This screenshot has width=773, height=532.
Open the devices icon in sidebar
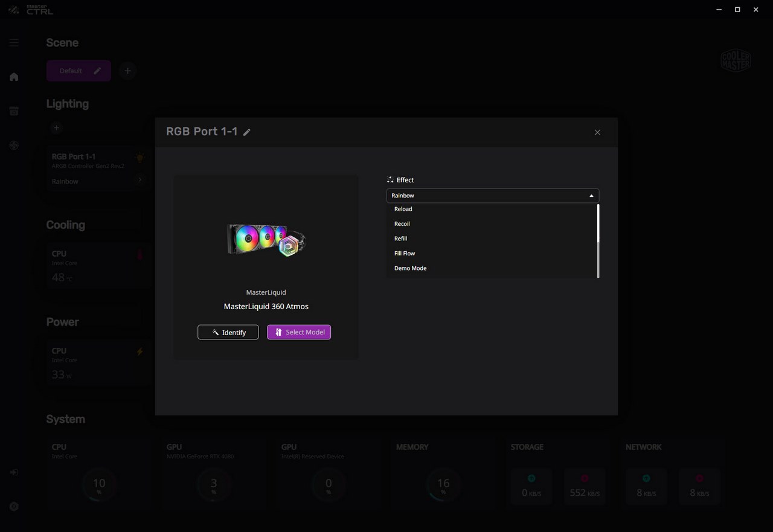point(14,111)
